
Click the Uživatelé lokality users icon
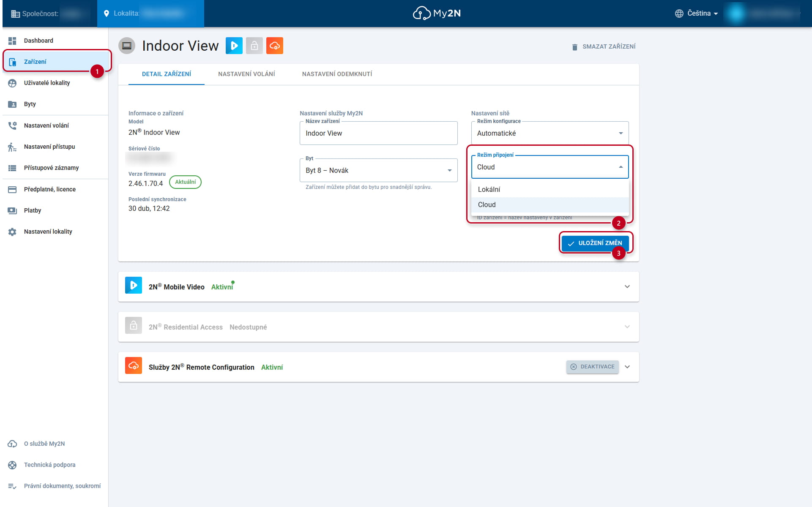click(x=12, y=83)
